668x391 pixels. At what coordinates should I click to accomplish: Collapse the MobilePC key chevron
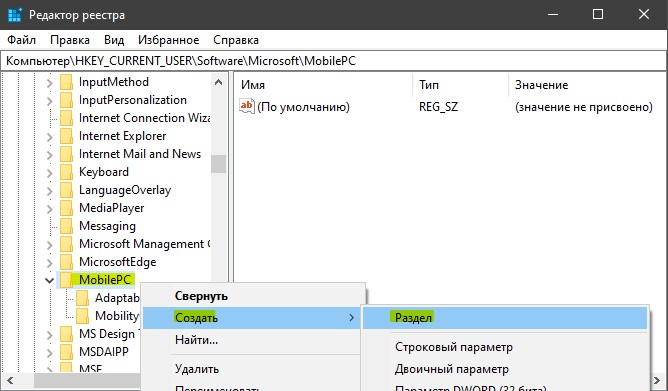tap(49, 280)
